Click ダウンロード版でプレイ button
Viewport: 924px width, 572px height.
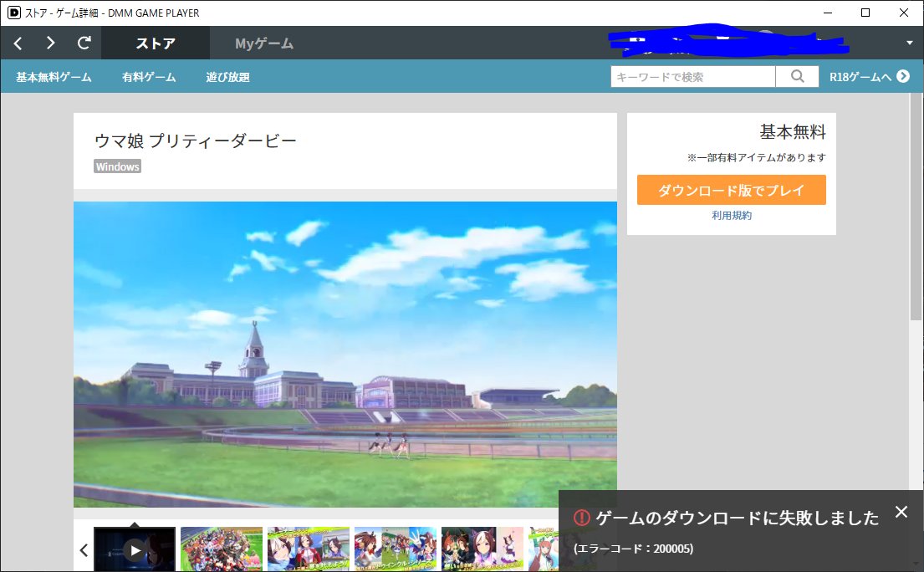tap(732, 190)
